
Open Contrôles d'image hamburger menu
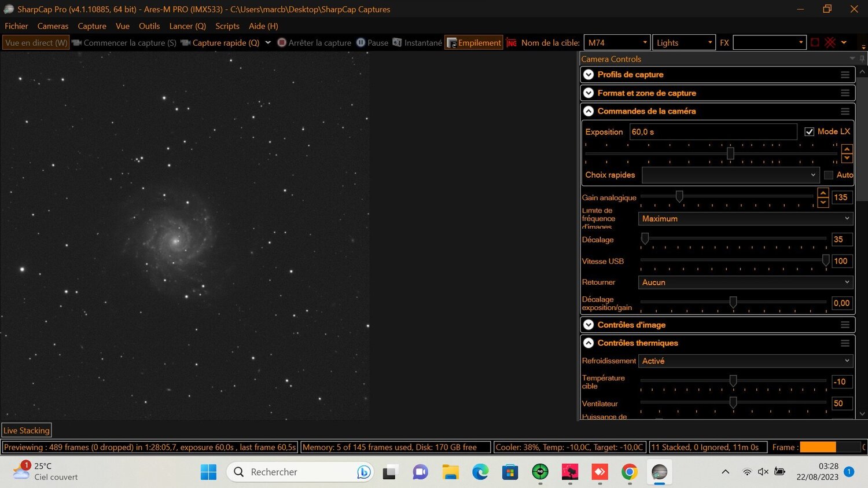845,325
